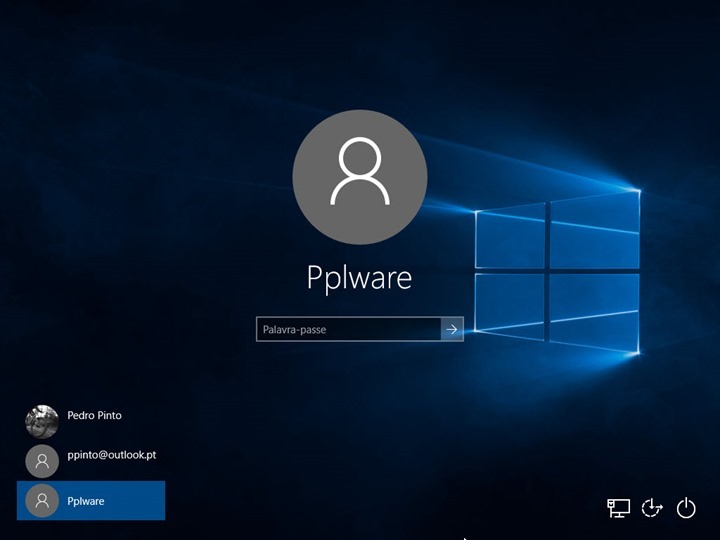Click the ppinto@outlook.pt avatar icon
The width and height of the screenshot is (720, 540).
point(42,461)
